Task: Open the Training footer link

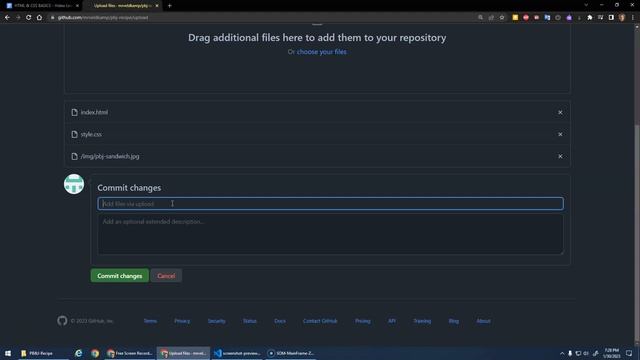Action: point(422,321)
